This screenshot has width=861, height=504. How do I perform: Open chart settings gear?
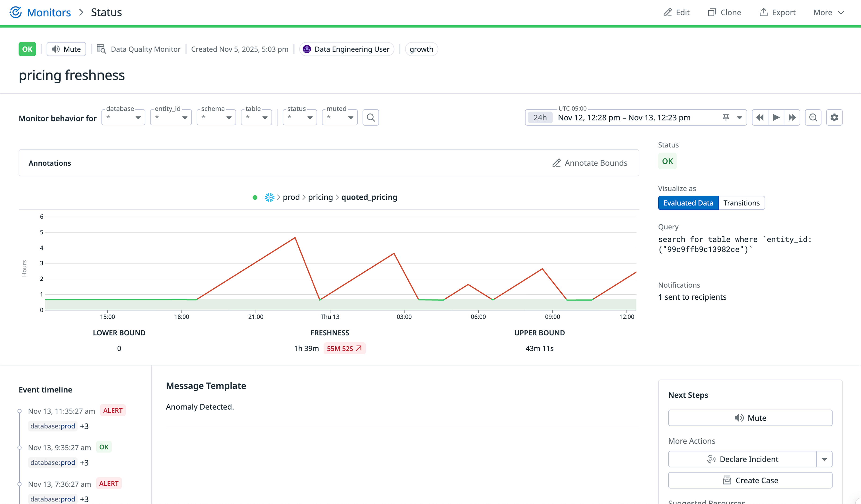pyautogui.click(x=834, y=117)
